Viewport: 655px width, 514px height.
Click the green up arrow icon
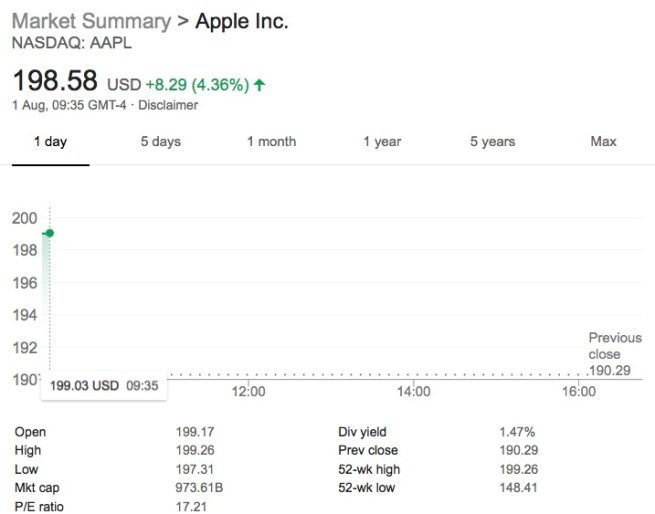pyautogui.click(x=260, y=85)
